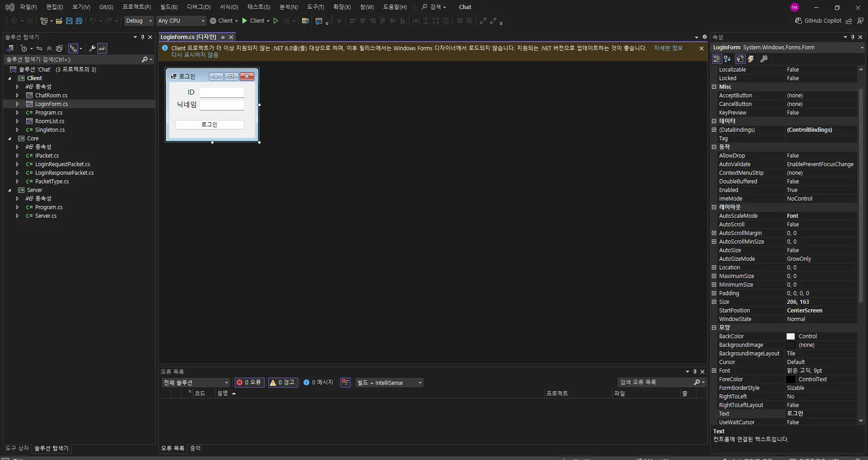Click the info bar information icon

tap(165, 48)
